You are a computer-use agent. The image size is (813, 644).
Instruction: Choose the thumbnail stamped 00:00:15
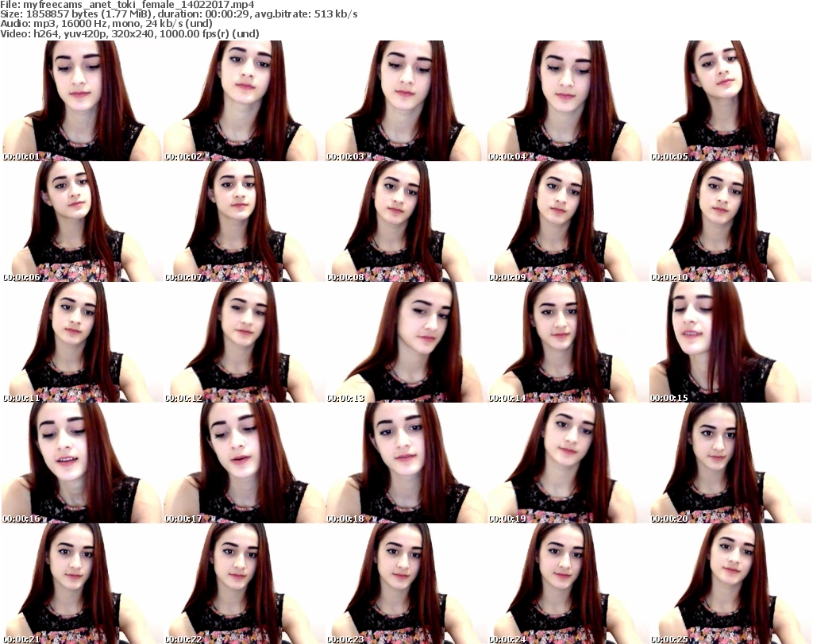pyautogui.click(x=730, y=342)
